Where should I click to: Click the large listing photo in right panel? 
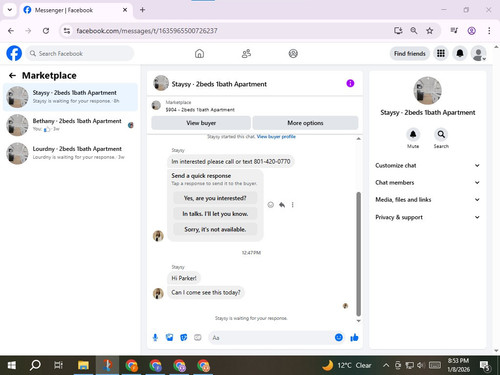click(427, 90)
